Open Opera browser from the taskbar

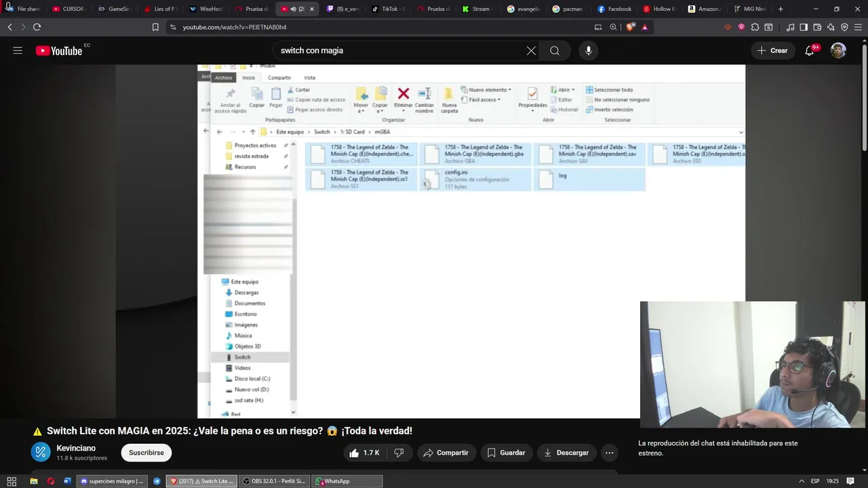50,481
